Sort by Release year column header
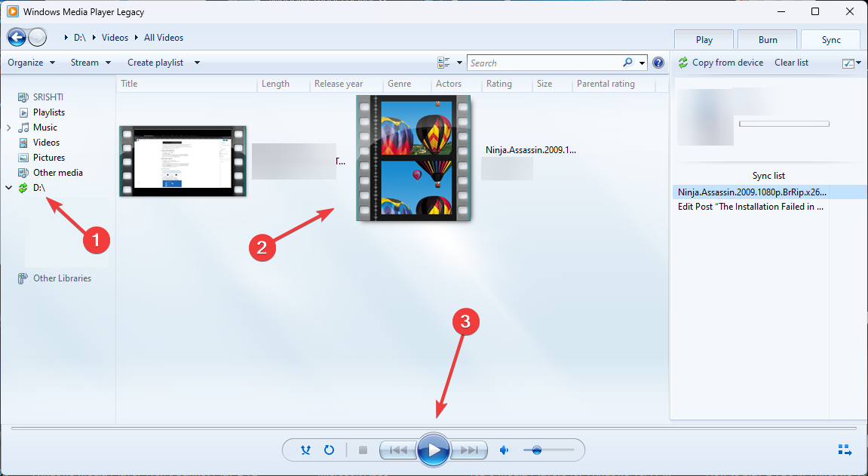The image size is (868, 476). pyautogui.click(x=347, y=84)
